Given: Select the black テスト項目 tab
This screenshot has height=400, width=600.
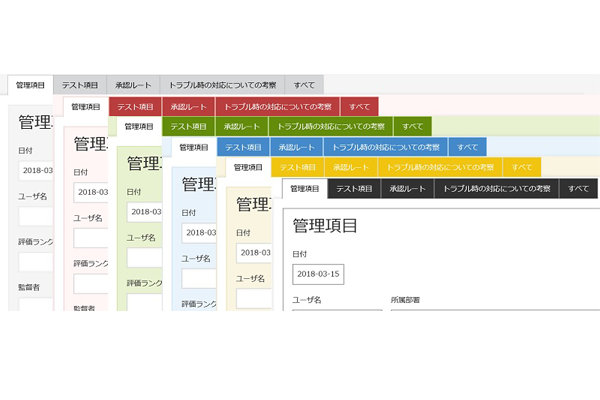Looking at the screenshot, I should point(355,188).
